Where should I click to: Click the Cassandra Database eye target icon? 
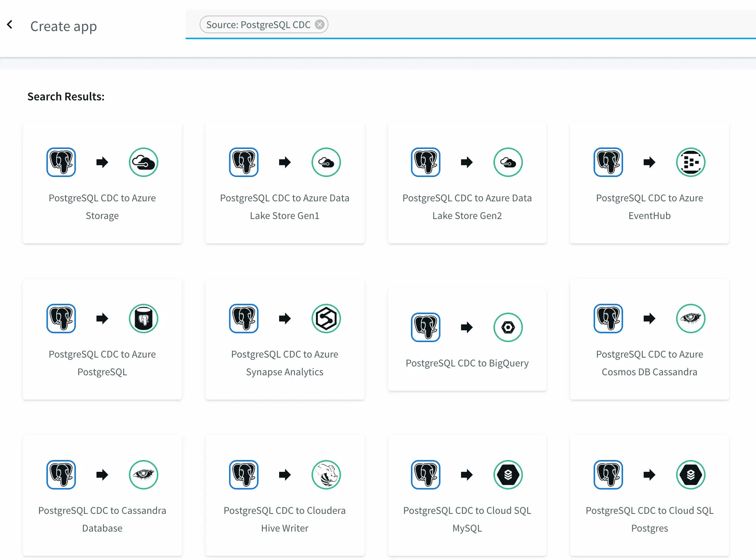pyautogui.click(x=143, y=474)
